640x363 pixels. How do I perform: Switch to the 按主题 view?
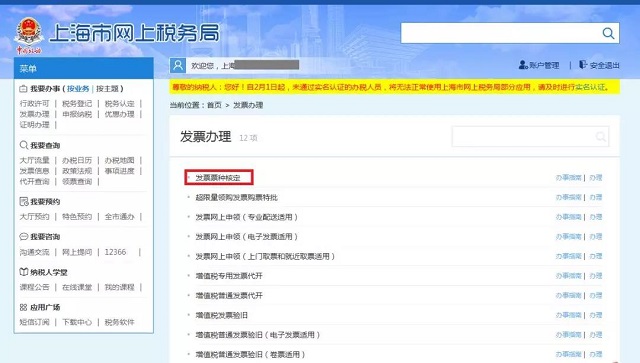[107, 89]
